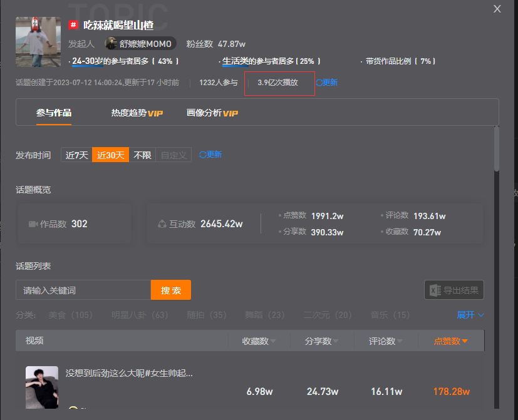Click the red hashtag topic icon
Image resolution: width=518 pixels, height=420 pixels.
pyautogui.click(x=73, y=25)
